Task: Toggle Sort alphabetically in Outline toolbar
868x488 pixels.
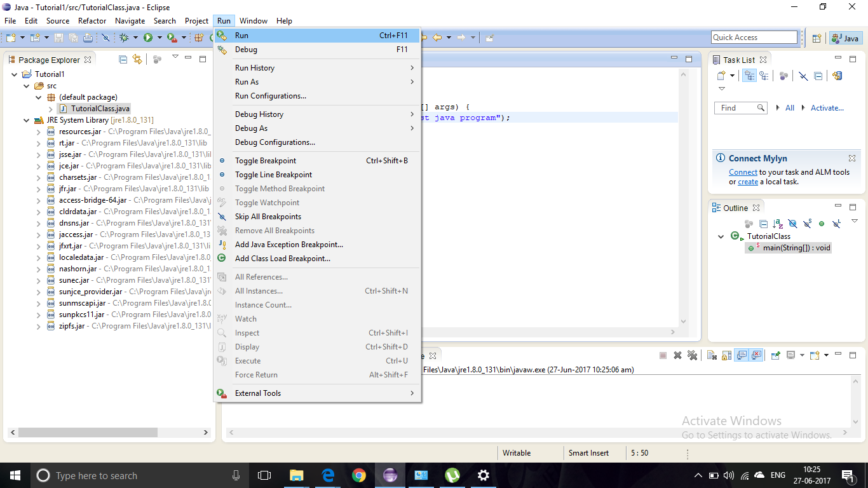Action: click(778, 224)
